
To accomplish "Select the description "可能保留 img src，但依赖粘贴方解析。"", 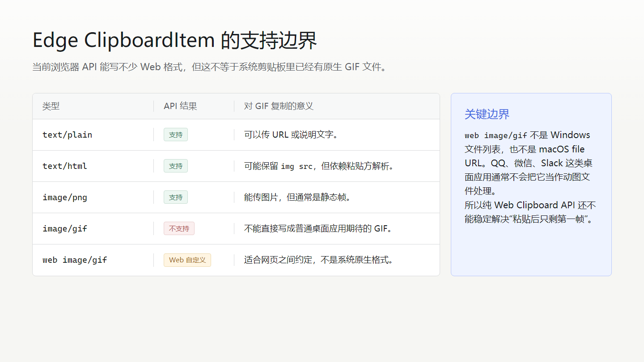I will (x=320, y=166).
